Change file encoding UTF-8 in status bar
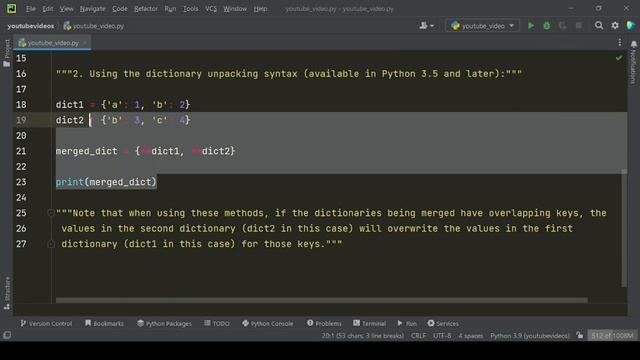Screen dimensions: 640x360 point(442,336)
